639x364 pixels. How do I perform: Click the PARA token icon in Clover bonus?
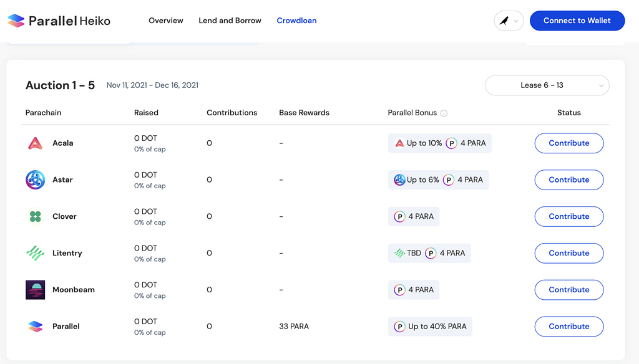(x=399, y=217)
